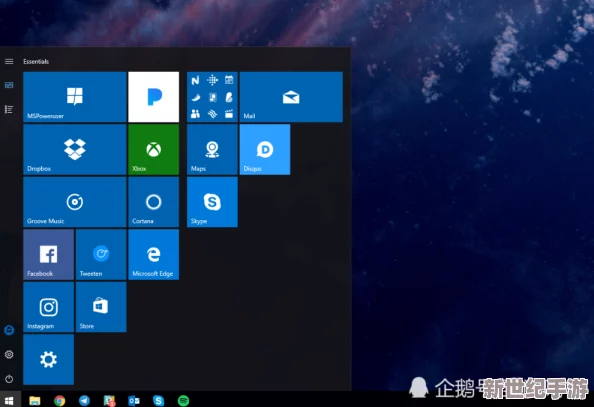Open the Power options button
This screenshot has height=407, width=594.
pos(9,379)
